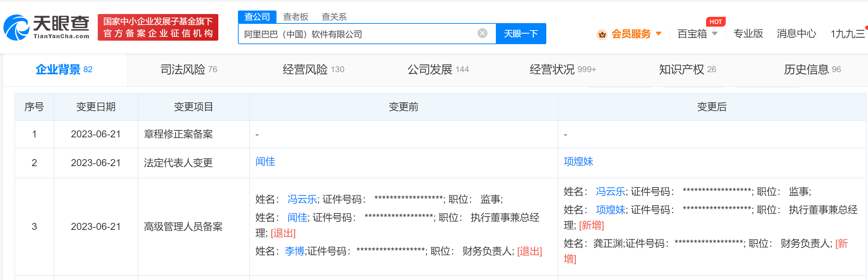Viewport: 868px width, 280px height.
Task: Click the 变更后 column header
Action: (x=712, y=107)
